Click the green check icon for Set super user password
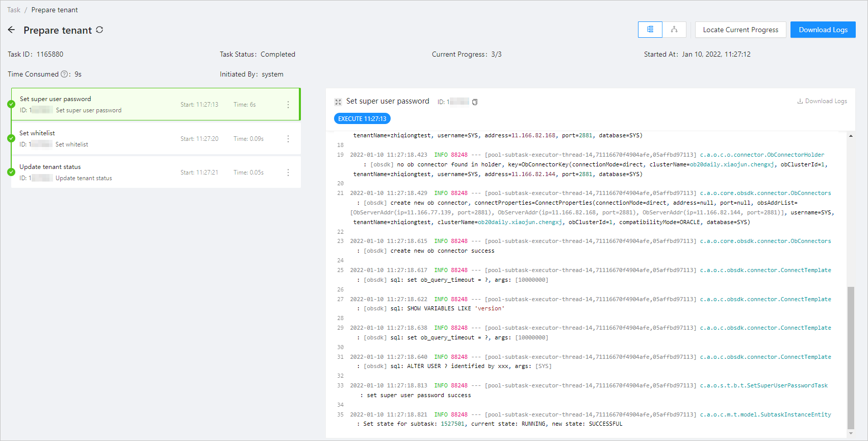868x441 pixels. 11,104
